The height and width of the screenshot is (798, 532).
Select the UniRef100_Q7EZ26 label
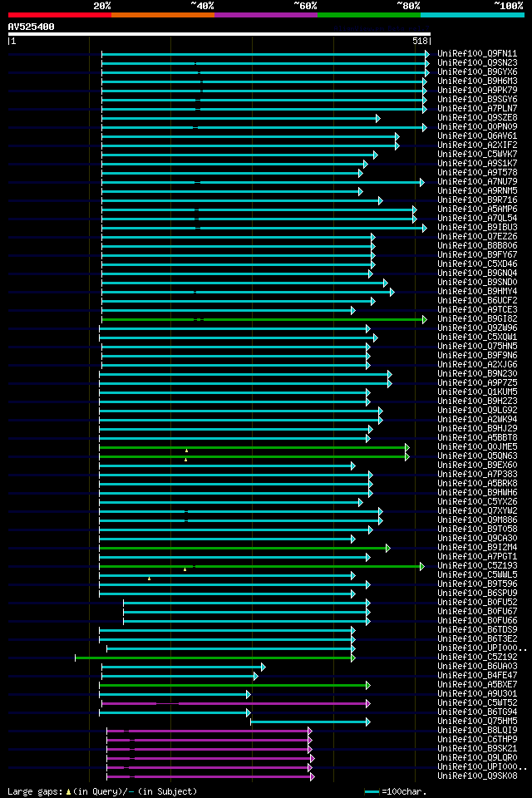click(477, 237)
